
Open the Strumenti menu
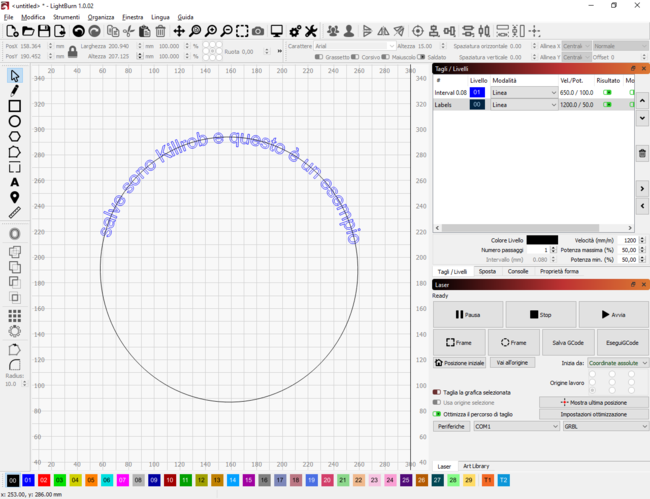coord(66,17)
